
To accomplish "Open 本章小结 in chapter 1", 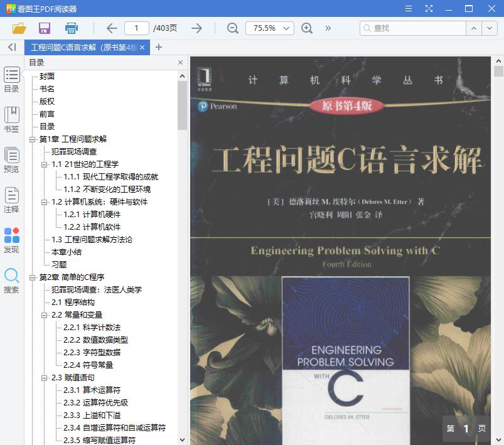I will click(x=66, y=252).
